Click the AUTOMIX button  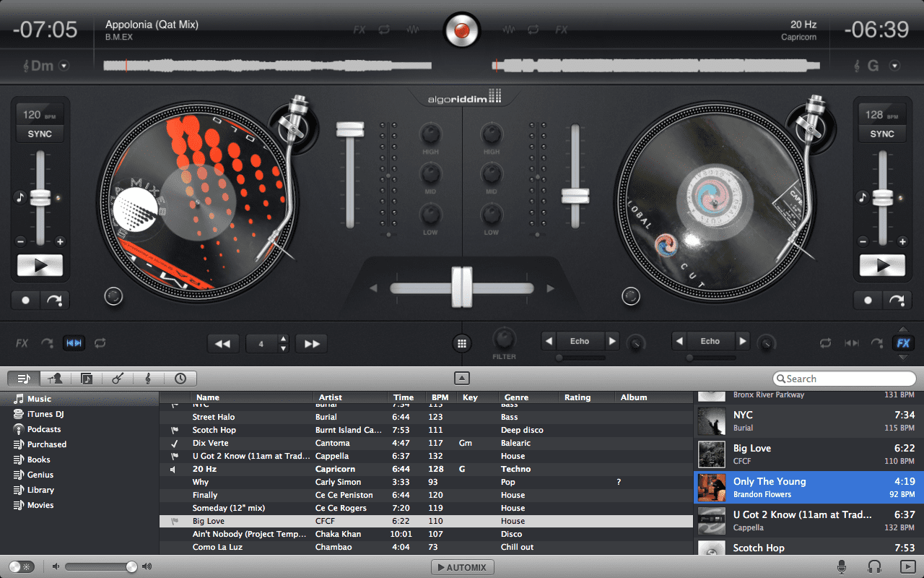click(462, 567)
